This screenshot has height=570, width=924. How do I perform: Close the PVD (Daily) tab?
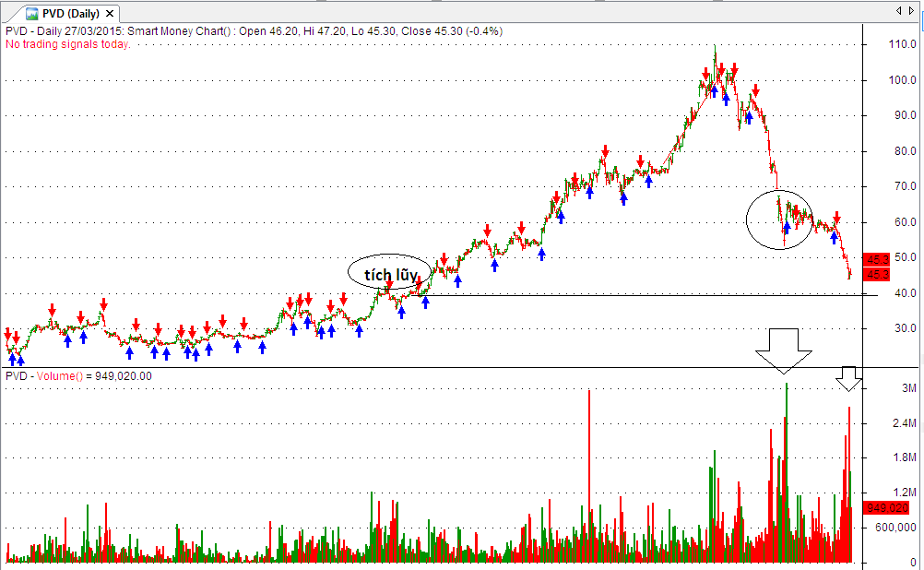point(110,14)
